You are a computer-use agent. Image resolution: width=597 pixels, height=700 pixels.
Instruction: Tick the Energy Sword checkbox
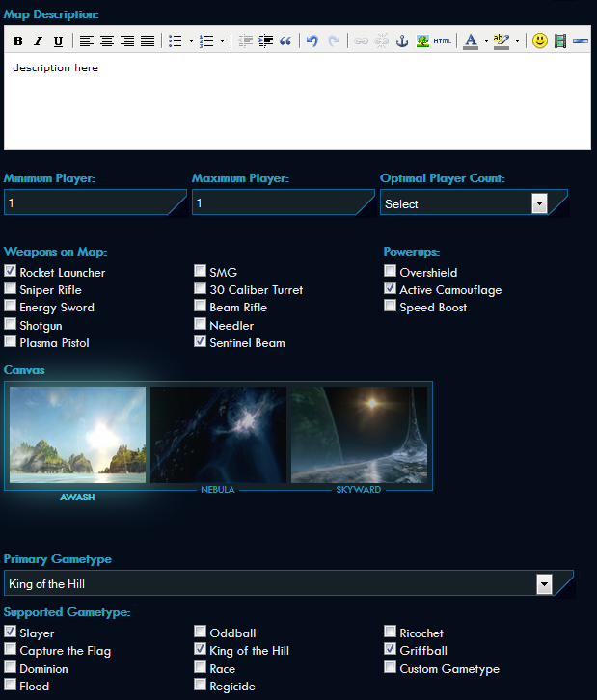click(11, 307)
